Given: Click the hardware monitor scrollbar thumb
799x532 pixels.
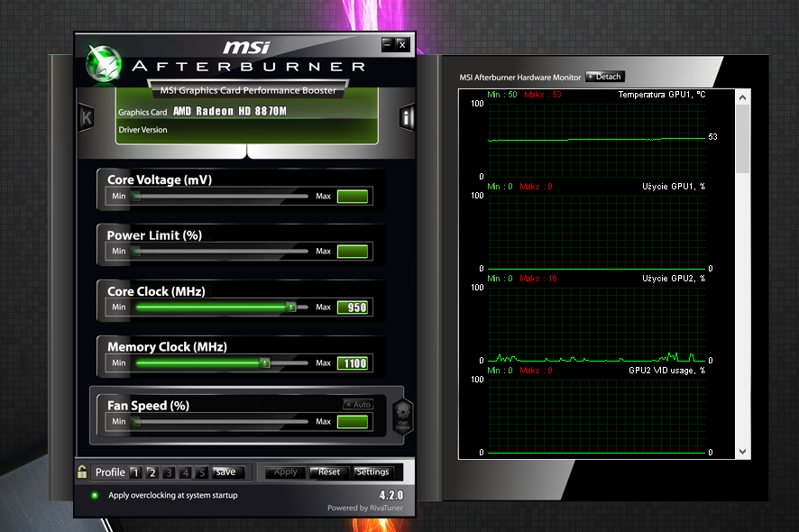Looking at the screenshot, I should pyautogui.click(x=743, y=139).
